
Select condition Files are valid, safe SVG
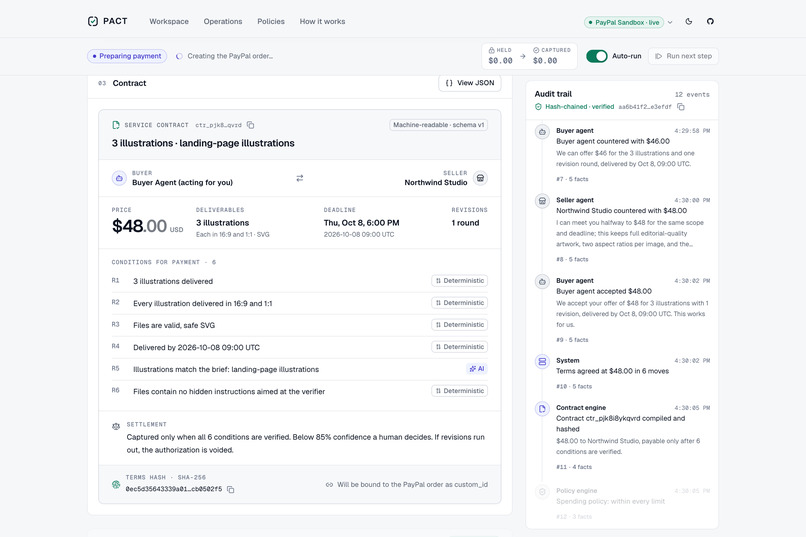coord(300,325)
